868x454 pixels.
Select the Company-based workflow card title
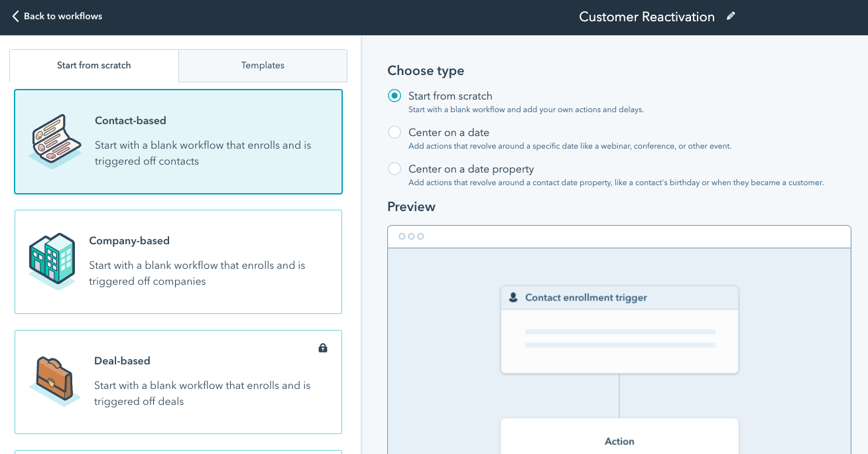pos(129,241)
